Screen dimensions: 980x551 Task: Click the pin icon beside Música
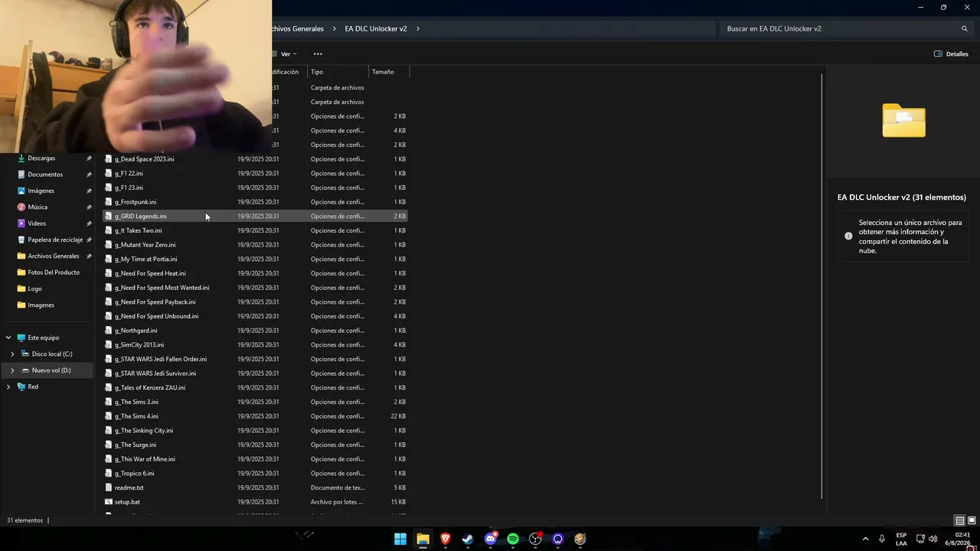pos(89,207)
